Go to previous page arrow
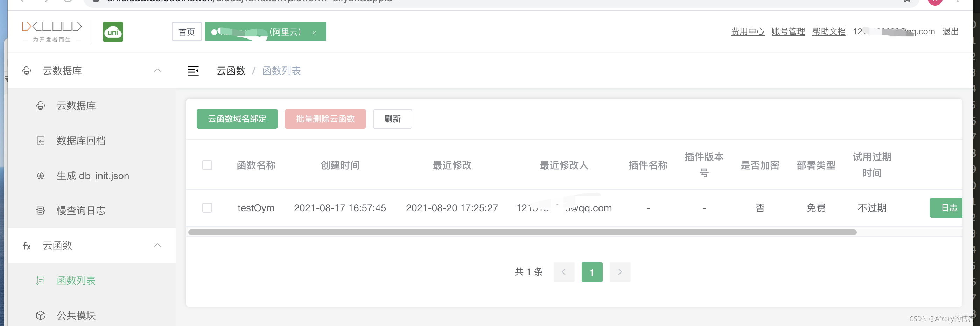The image size is (980, 326). click(564, 272)
